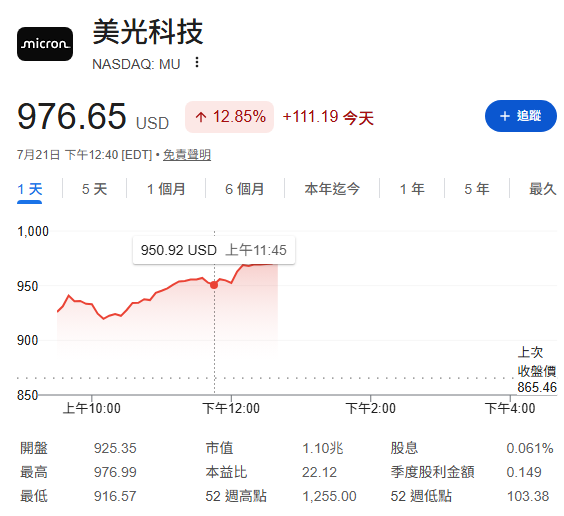
Task: Click the 12.85% change badge
Action: coord(229,117)
